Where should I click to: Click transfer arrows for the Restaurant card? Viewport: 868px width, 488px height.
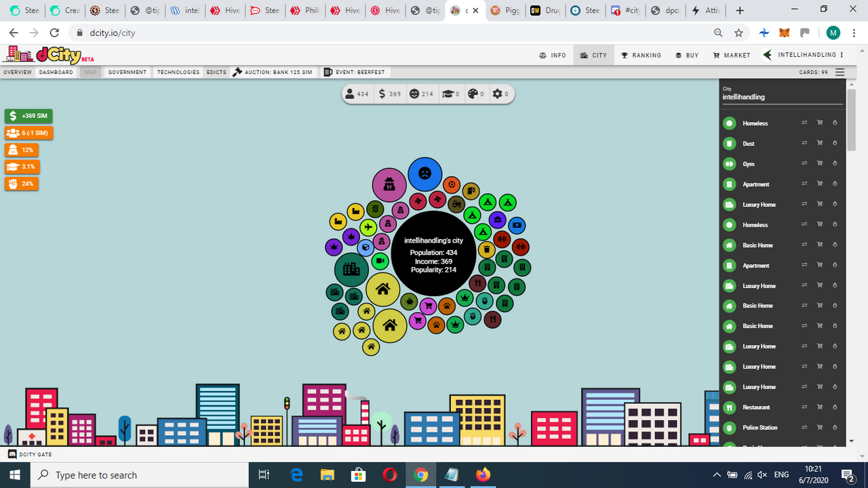pos(804,407)
